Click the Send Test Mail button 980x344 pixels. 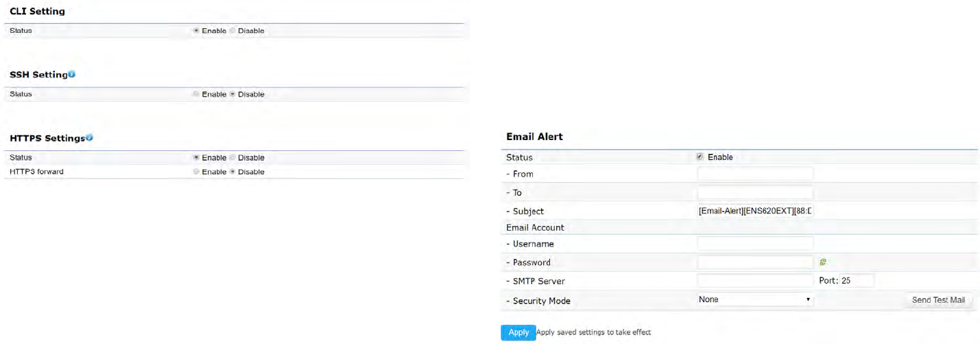point(938,300)
